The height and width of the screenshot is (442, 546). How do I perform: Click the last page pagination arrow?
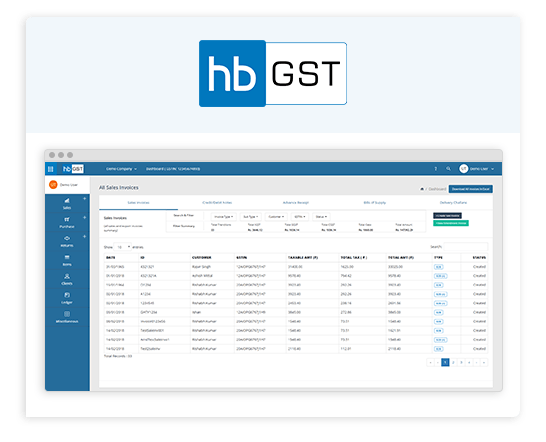click(x=484, y=362)
